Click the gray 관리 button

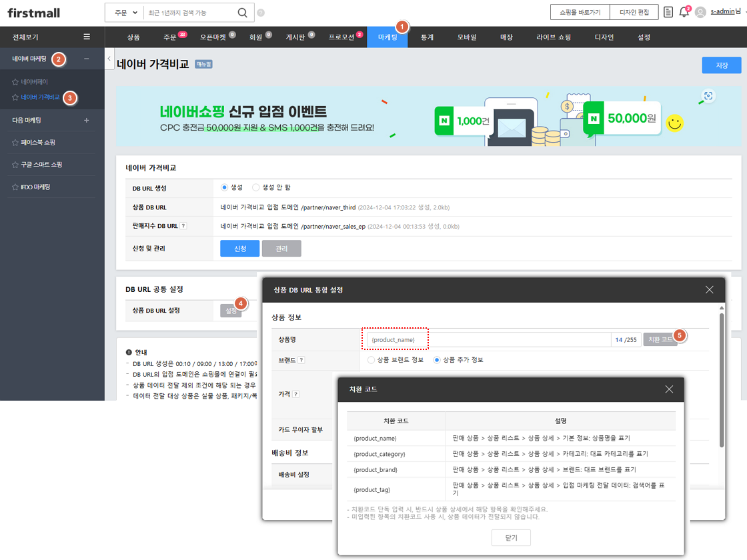281,249
